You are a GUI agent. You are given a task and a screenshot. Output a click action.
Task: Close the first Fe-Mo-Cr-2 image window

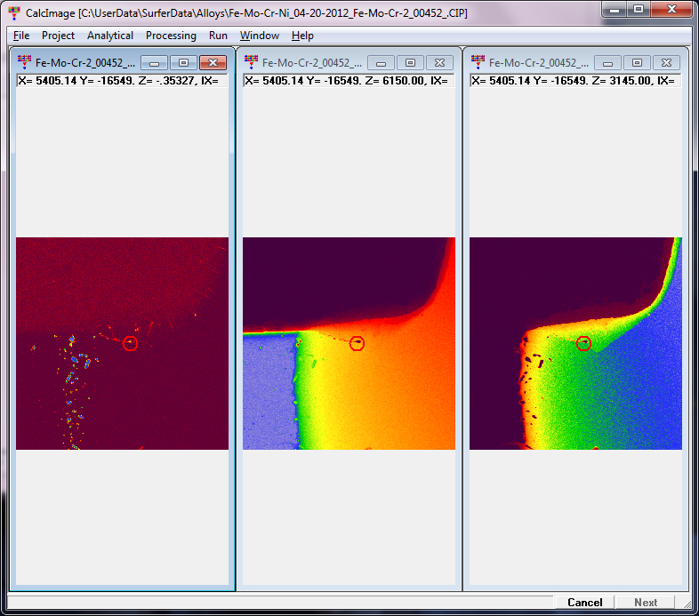click(213, 63)
